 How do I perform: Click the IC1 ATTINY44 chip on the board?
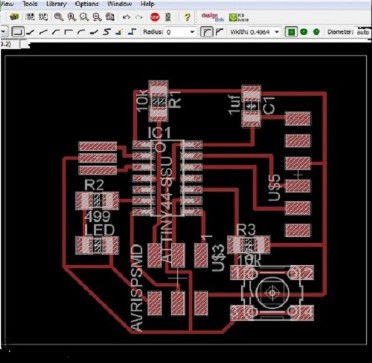(x=168, y=178)
